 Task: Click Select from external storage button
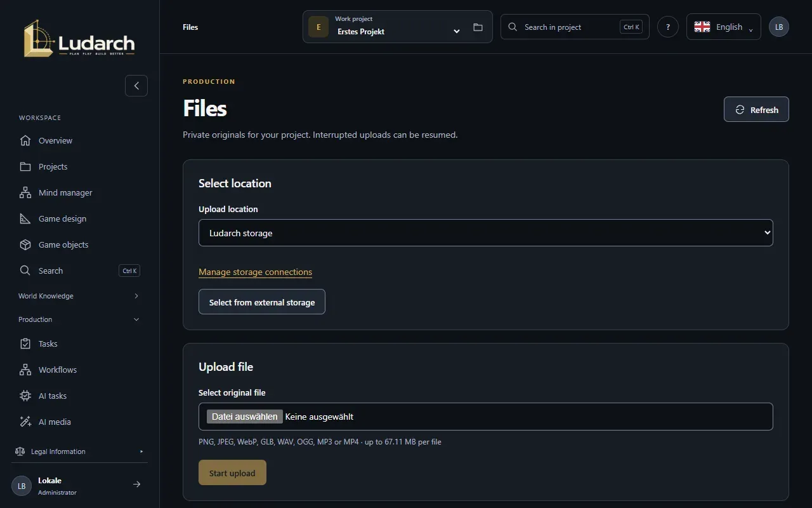[262, 302]
